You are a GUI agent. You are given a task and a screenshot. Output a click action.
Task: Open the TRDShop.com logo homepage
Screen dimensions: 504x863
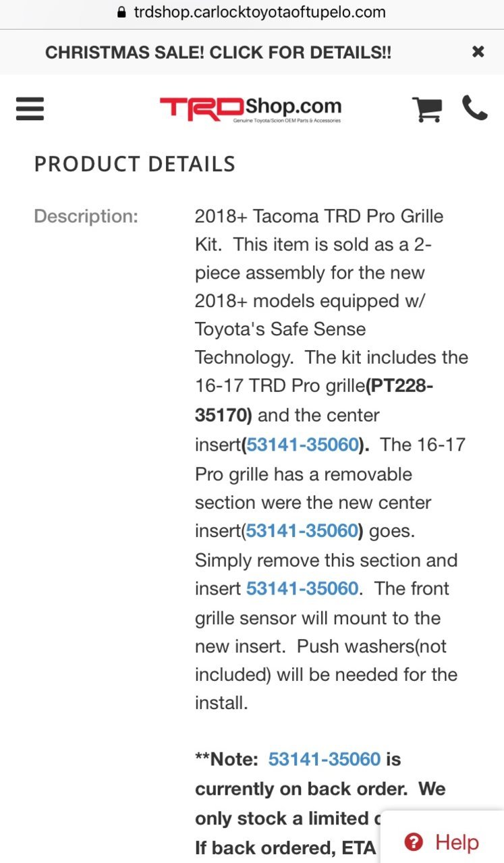tap(250, 109)
